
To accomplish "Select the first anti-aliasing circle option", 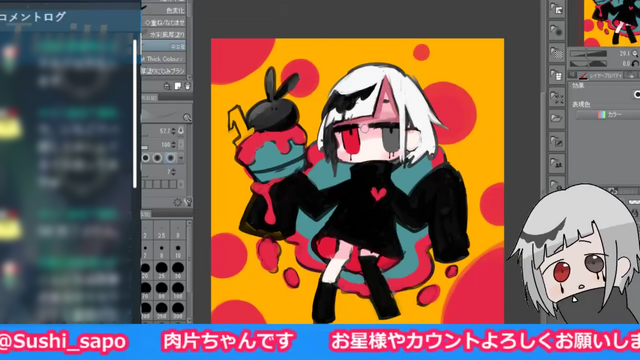I will (x=146, y=158).
